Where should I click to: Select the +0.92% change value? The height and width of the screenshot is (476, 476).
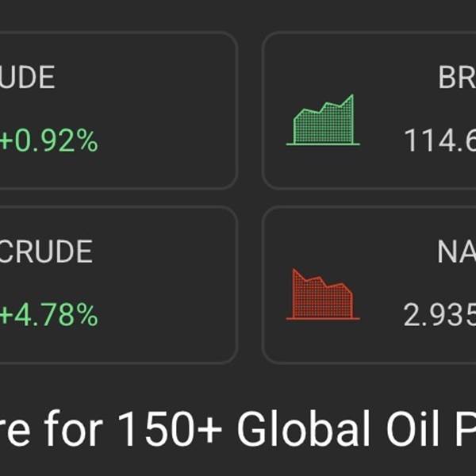click(49, 141)
